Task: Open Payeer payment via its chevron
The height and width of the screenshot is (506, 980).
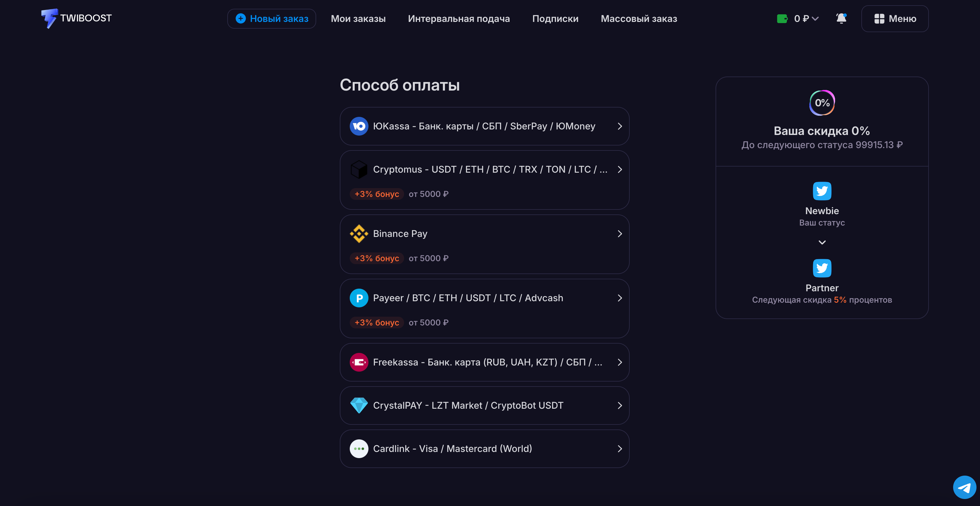Action: pos(620,298)
